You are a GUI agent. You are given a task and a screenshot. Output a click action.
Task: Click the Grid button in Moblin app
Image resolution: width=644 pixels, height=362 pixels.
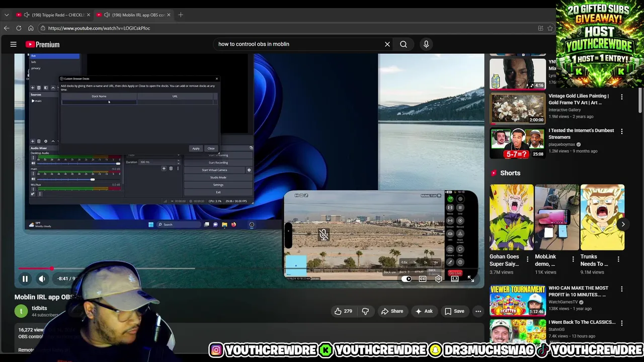pyautogui.click(x=460, y=207)
